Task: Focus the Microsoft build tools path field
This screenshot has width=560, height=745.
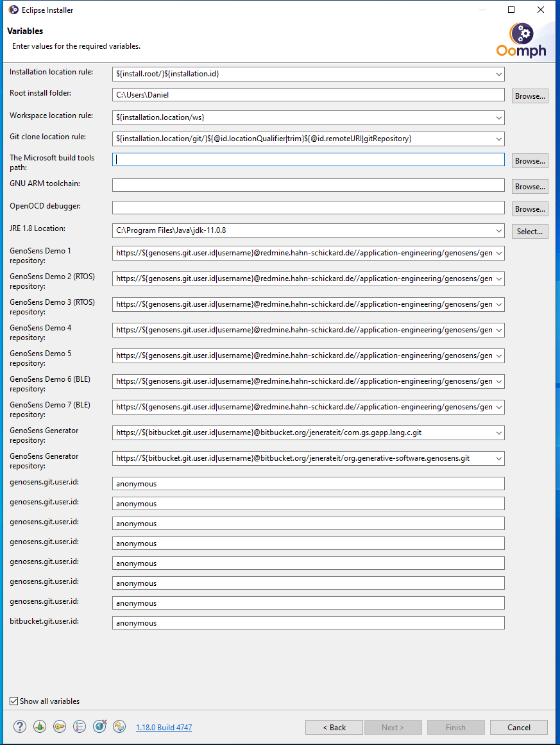Action: [x=309, y=160]
